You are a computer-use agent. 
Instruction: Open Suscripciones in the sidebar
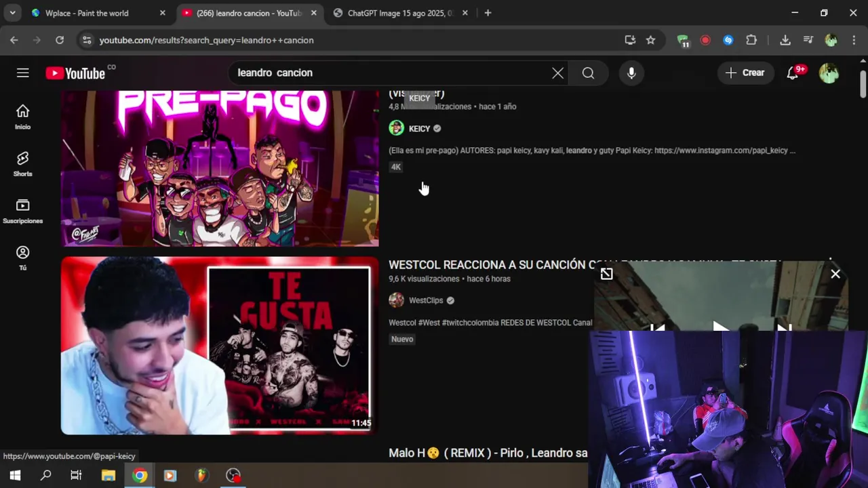[x=22, y=211]
